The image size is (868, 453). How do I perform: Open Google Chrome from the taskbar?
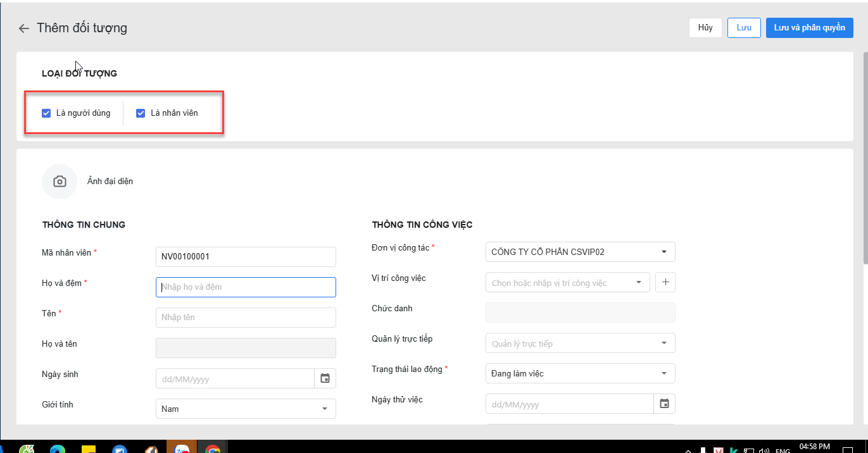click(213, 449)
